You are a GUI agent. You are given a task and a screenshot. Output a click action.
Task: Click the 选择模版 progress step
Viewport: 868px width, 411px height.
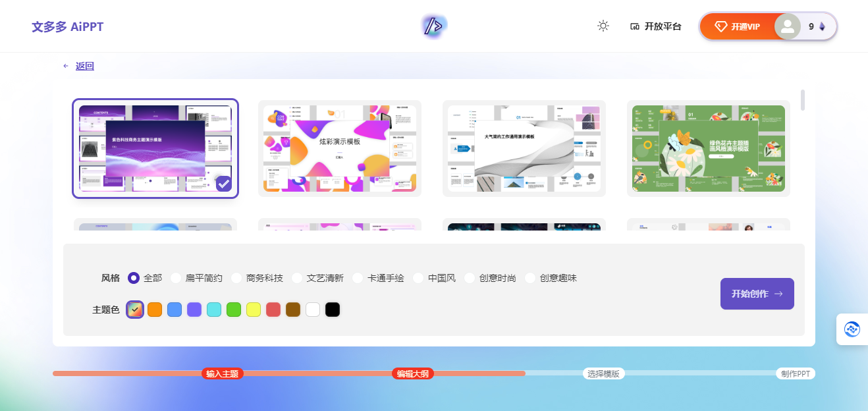pyautogui.click(x=604, y=373)
